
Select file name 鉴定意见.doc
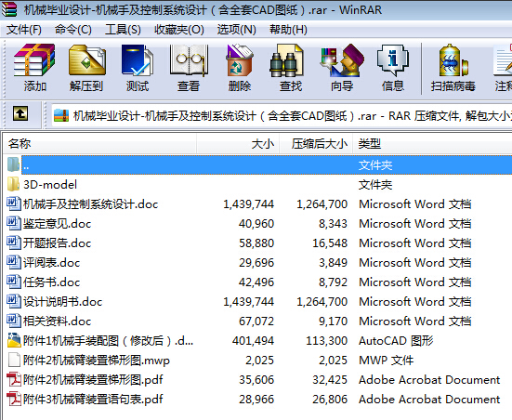(57, 224)
